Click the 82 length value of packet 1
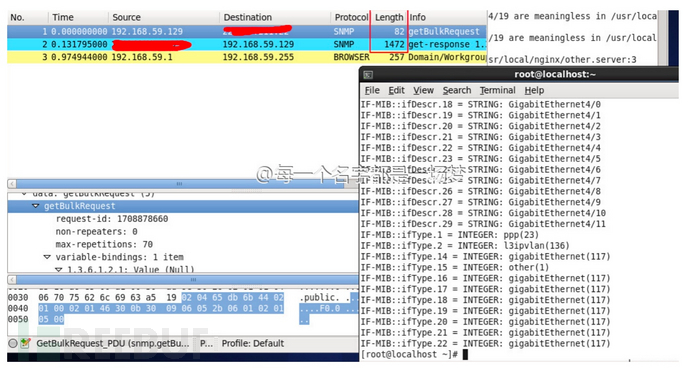690x368 pixels. pyautogui.click(x=399, y=32)
